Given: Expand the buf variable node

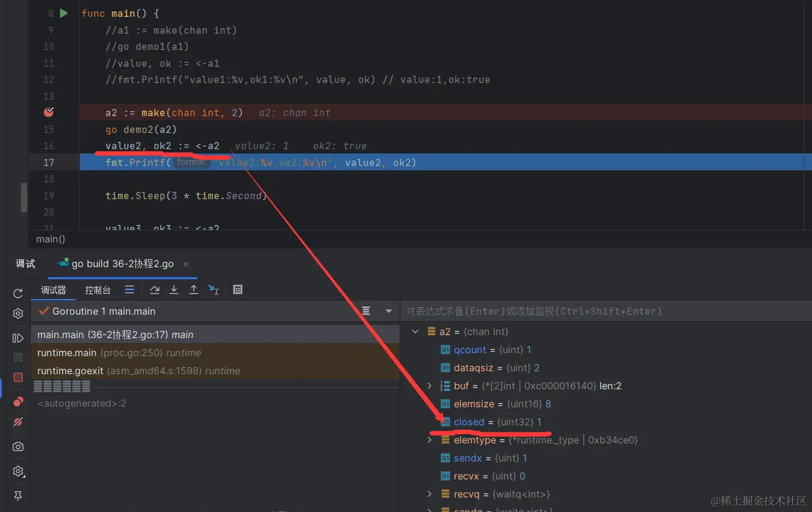Looking at the screenshot, I should tap(429, 386).
